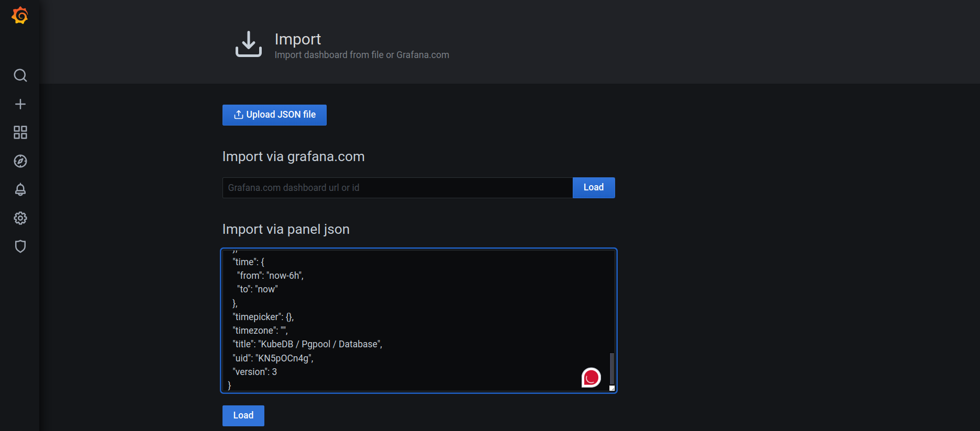Open the Configuration gear icon
The image size is (980, 431).
20,218
